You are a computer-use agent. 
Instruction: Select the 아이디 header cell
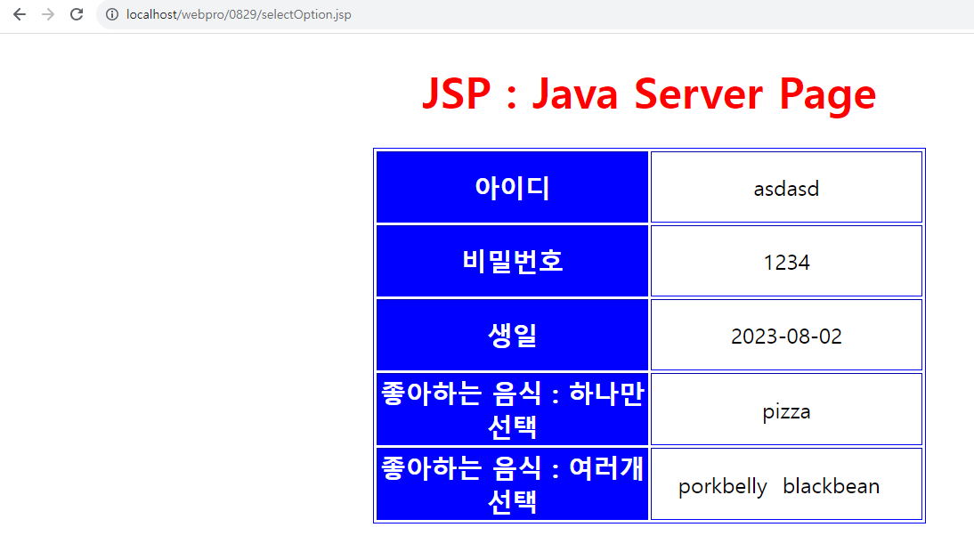[x=513, y=187]
